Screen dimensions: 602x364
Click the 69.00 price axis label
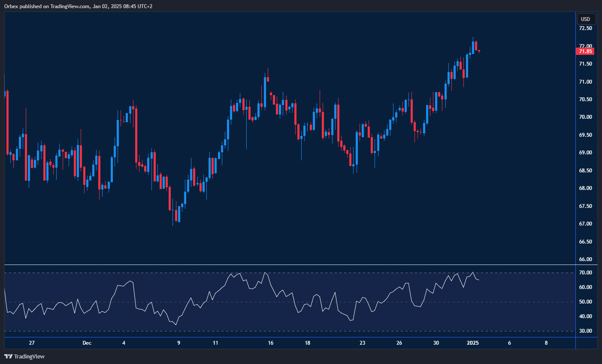(585, 153)
